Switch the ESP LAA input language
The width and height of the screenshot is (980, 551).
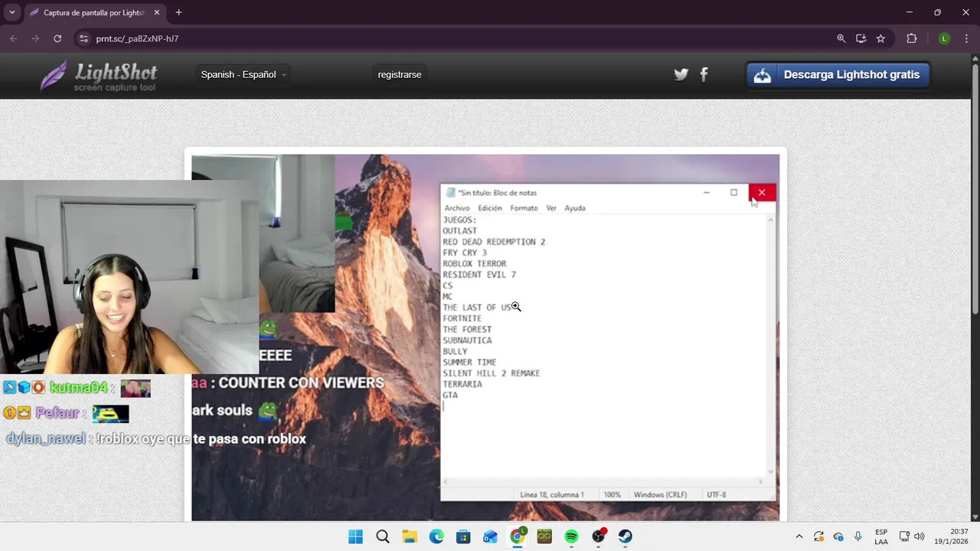coord(881,536)
